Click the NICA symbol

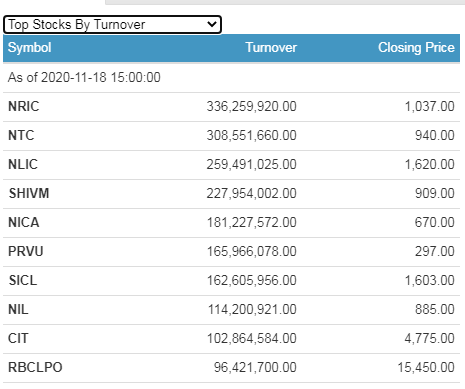click(x=24, y=223)
